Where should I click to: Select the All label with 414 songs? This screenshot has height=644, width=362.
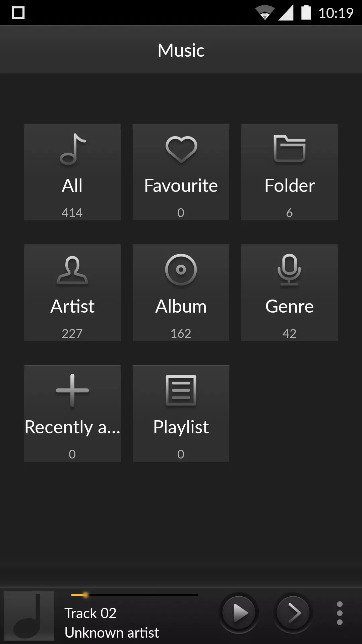click(x=72, y=185)
